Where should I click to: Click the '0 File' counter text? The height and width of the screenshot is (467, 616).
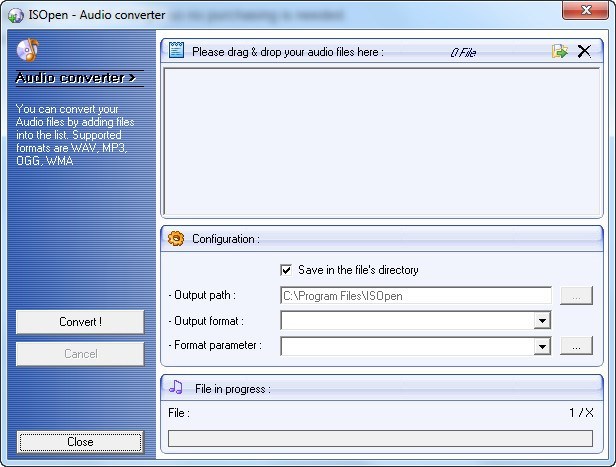463,52
